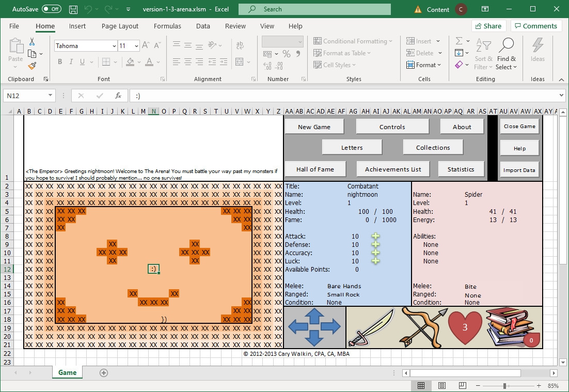Open the Achievements List button
Viewport: 569px width, 392px height.
coord(393,169)
